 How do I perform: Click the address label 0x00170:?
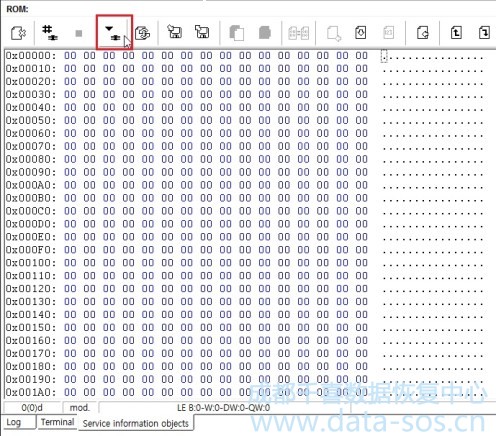coord(31,354)
